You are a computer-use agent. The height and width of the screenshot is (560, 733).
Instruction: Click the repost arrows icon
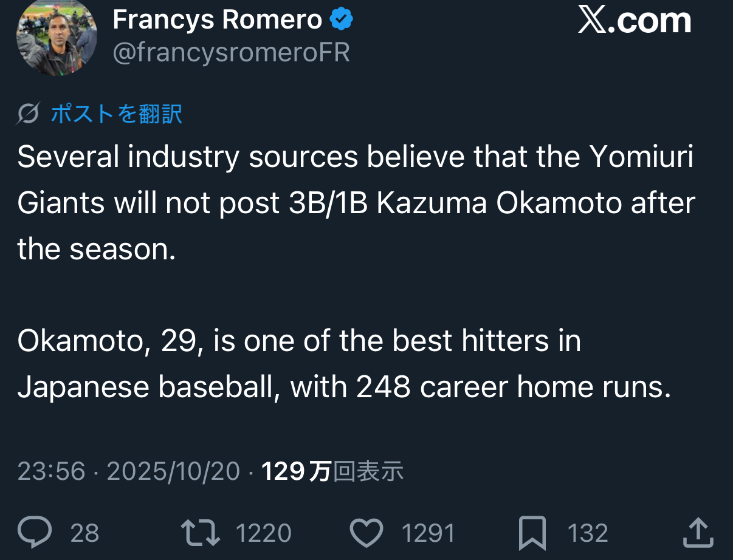(201, 533)
